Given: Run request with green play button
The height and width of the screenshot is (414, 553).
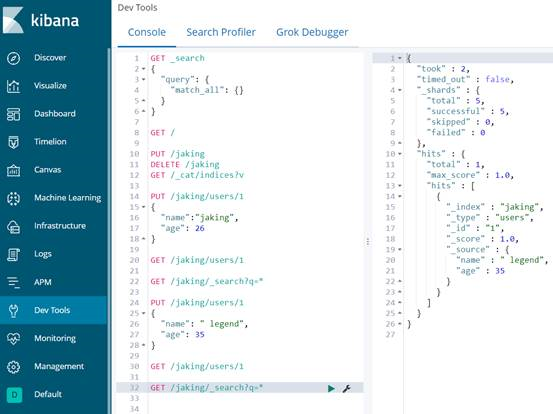Looking at the screenshot, I should point(331,388).
